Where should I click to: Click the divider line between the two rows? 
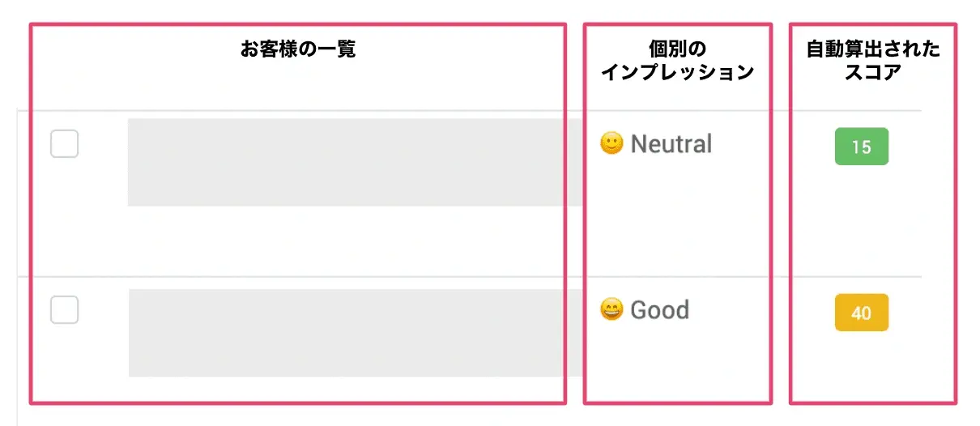click(x=470, y=277)
